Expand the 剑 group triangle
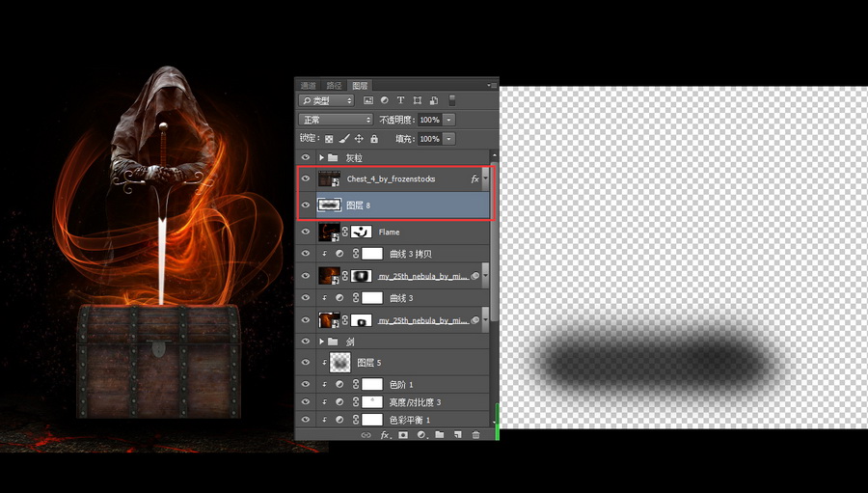Viewport: 868px width, 493px height. point(321,342)
